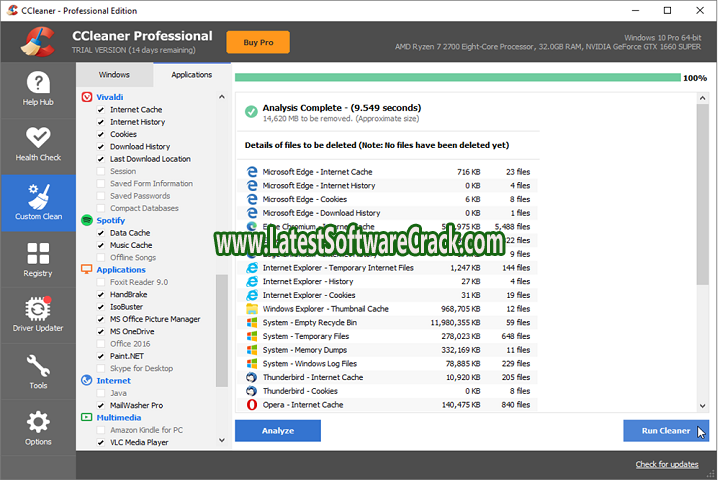Toggle Paint.NET checkbox
Image resolution: width=720 pixels, height=480 pixels.
pyautogui.click(x=101, y=356)
